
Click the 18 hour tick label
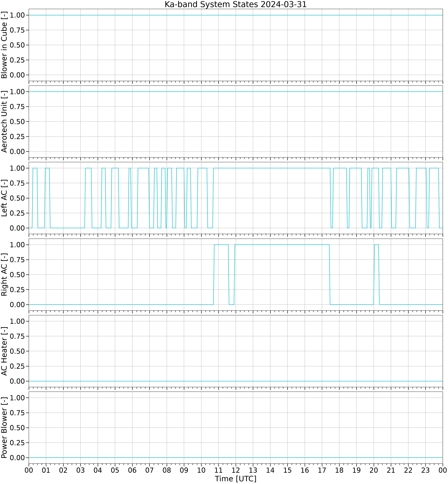339,470
